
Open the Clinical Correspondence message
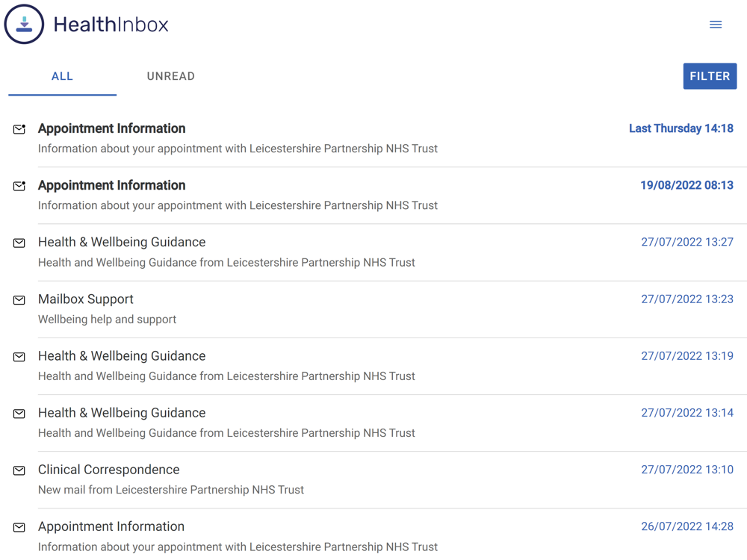pos(109,470)
